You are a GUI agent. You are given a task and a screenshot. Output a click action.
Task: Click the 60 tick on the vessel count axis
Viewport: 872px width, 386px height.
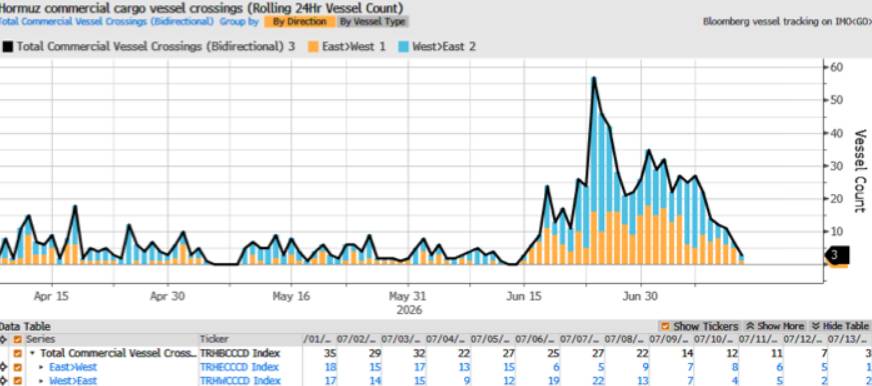point(837,67)
